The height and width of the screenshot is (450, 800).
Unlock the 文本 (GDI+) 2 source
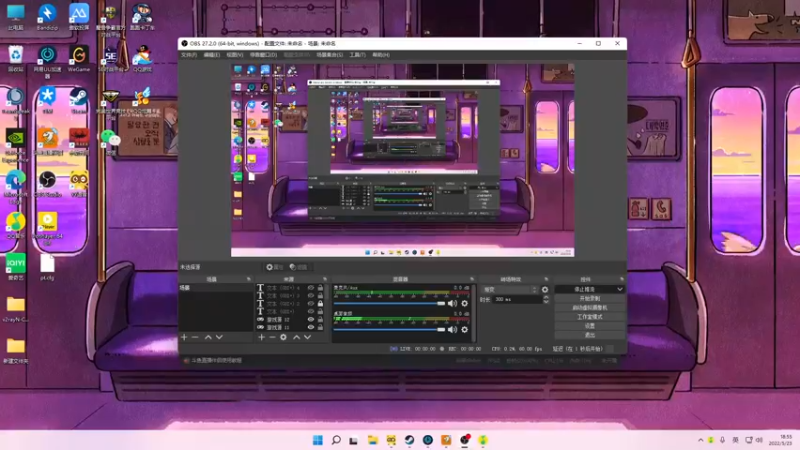tap(320, 304)
